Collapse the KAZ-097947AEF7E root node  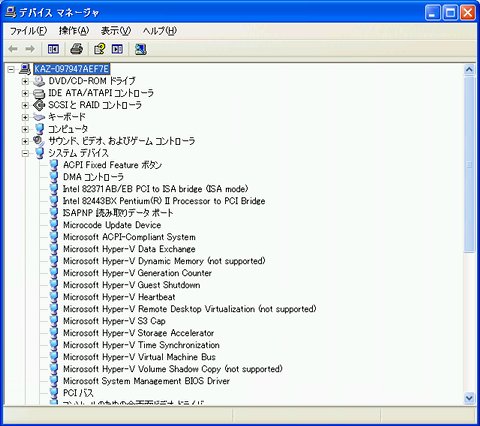[x=11, y=69]
